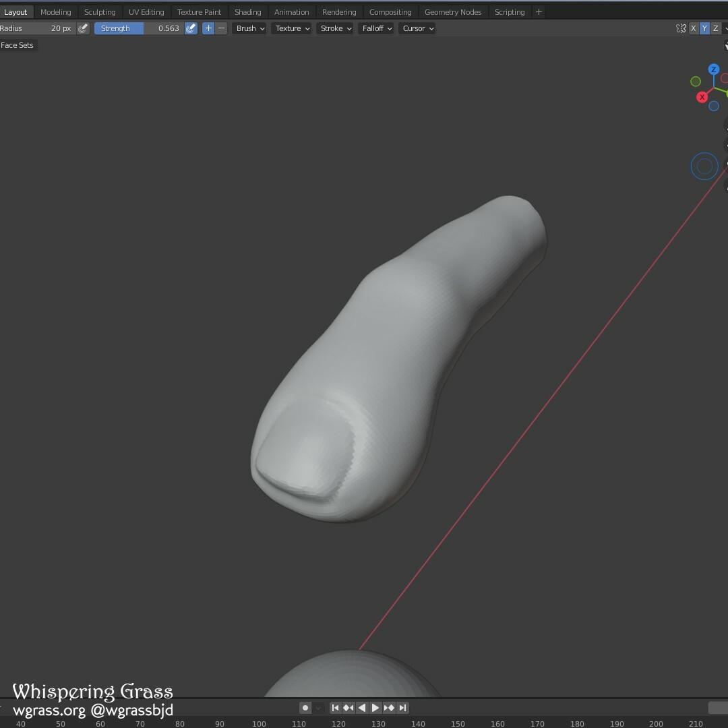
Task: Click the sculpt brush cursor circle
Action: tap(704, 166)
